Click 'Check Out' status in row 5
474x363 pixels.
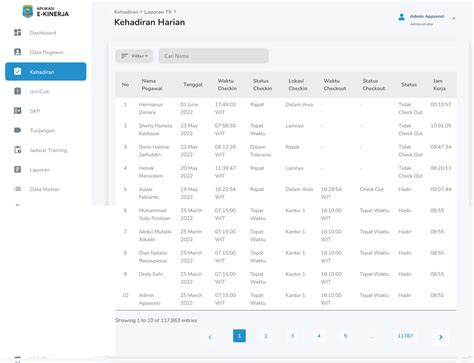(372, 189)
